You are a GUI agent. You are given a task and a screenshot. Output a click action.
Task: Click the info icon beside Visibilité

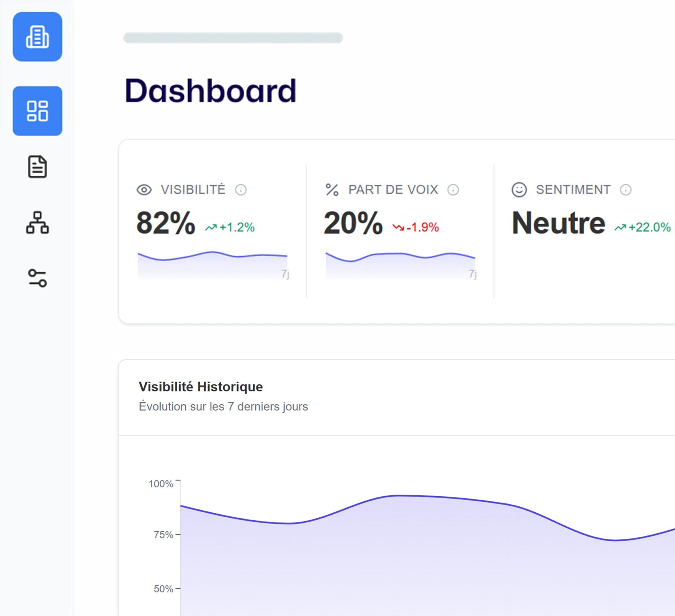click(x=241, y=190)
